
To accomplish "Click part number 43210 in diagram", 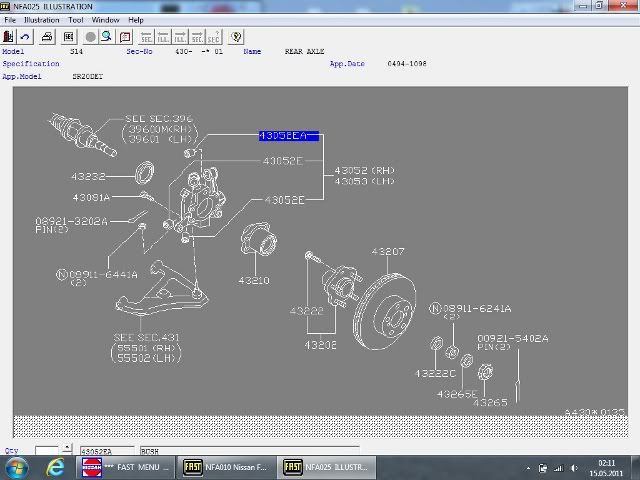I will (252, 281).
